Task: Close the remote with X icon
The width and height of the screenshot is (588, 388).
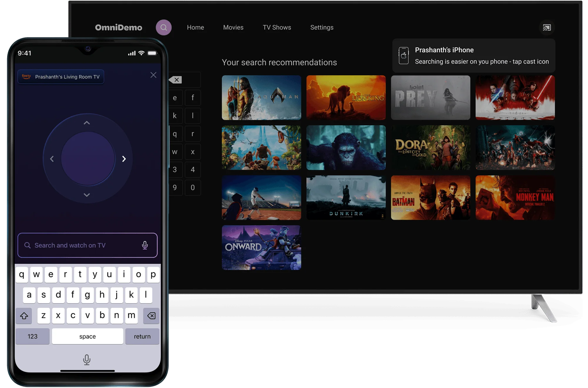Action: tap(153, 75)
